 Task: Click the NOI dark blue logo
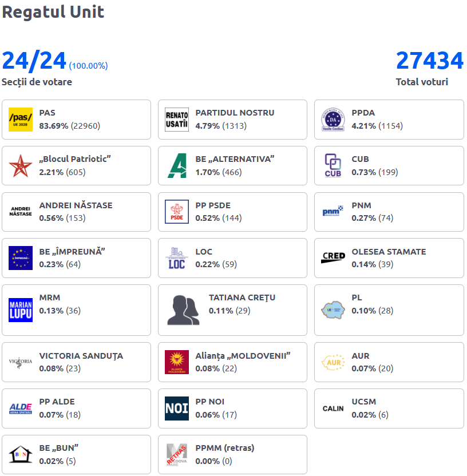coord(177,408)
